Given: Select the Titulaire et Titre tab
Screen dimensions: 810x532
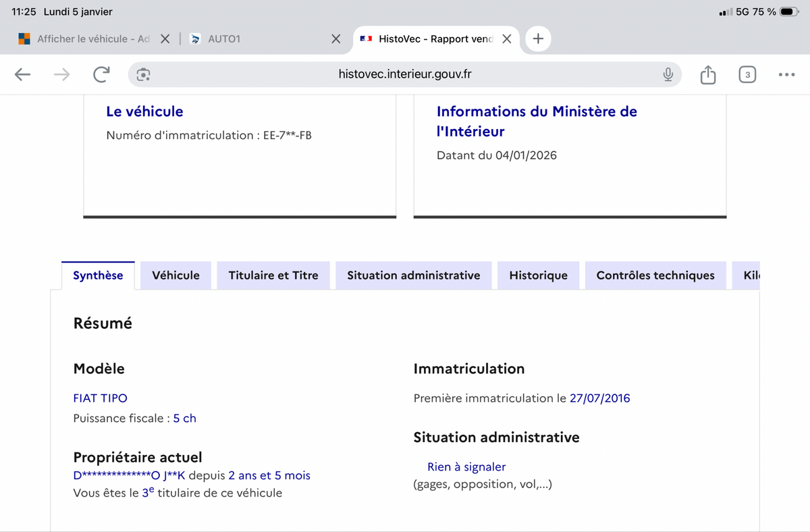Looking at the screenshot, I should tap(273, 275).
